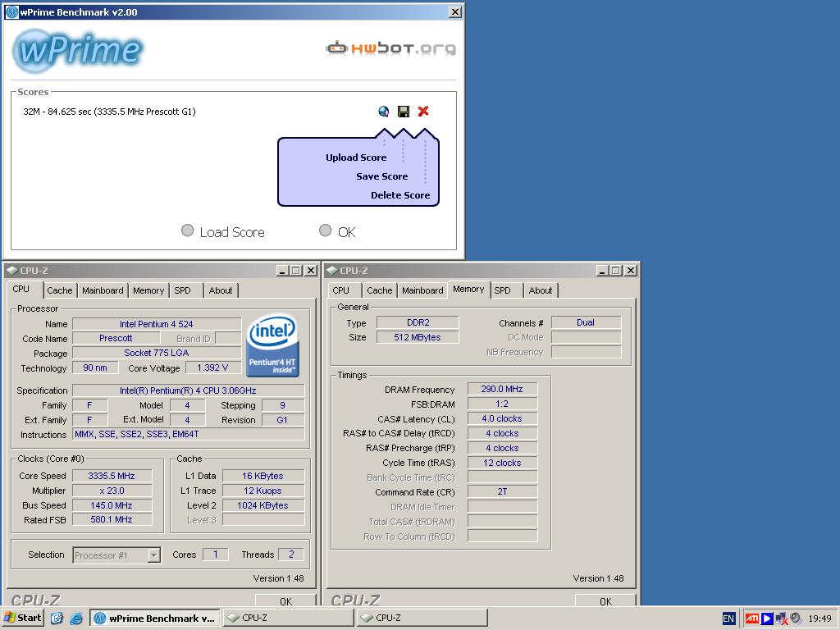This screenshot has width=840, height=630.
Task: Click the Intel Pentium 4 HT logo
Action: click(272, 345)
